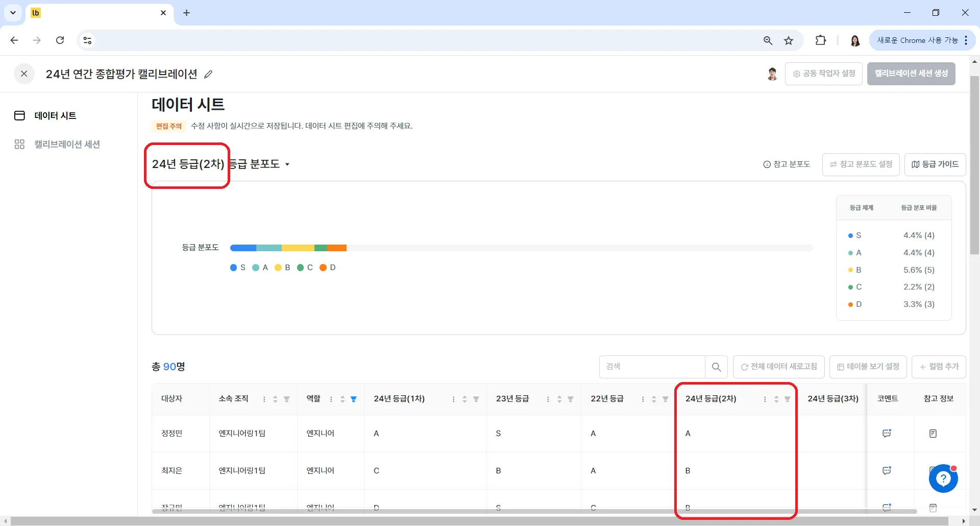
Task: Open column options menu for 22년 등급
Action: [643, 399]
